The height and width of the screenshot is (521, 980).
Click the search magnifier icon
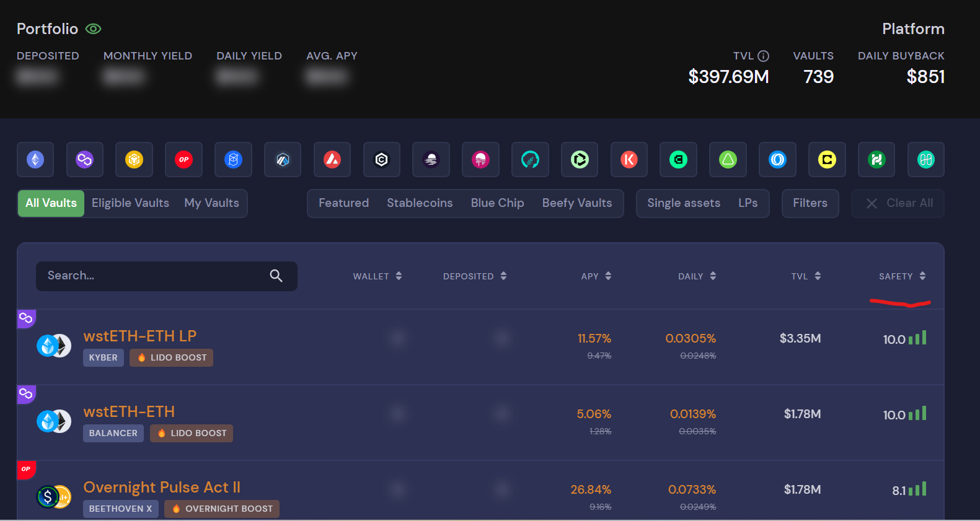(276, 276)
